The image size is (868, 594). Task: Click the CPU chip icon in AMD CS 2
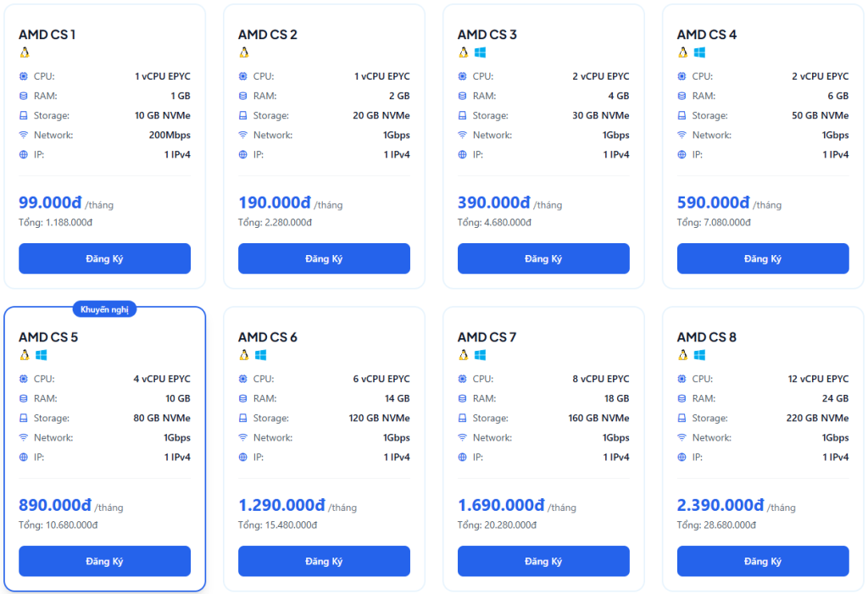[243, 76]
